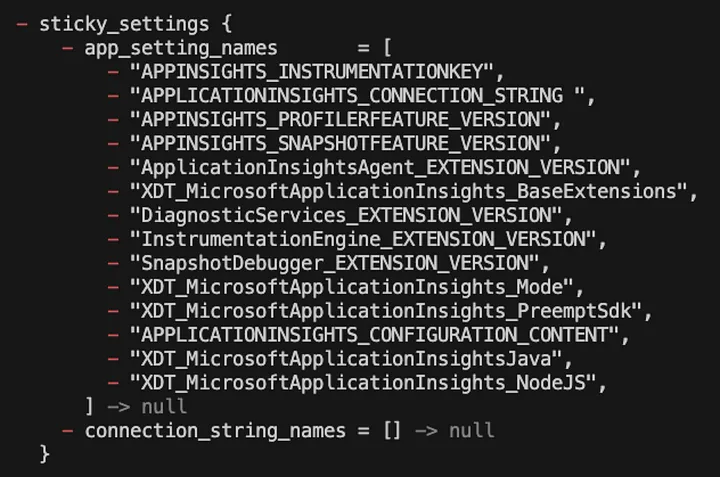Click the DiagnosticServices_EXTENSION_VERSION line

click(x=340, y=215)
